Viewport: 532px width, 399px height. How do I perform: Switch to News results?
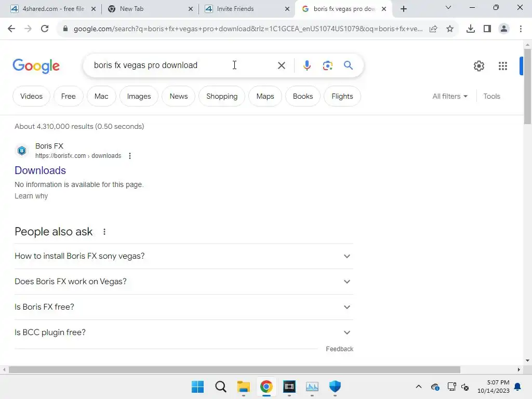(x=179, y=96)
